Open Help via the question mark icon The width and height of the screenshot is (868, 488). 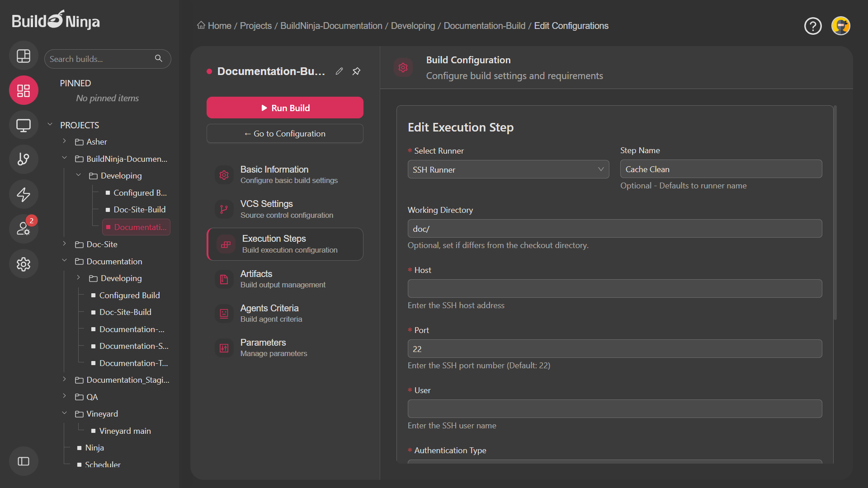813,26
